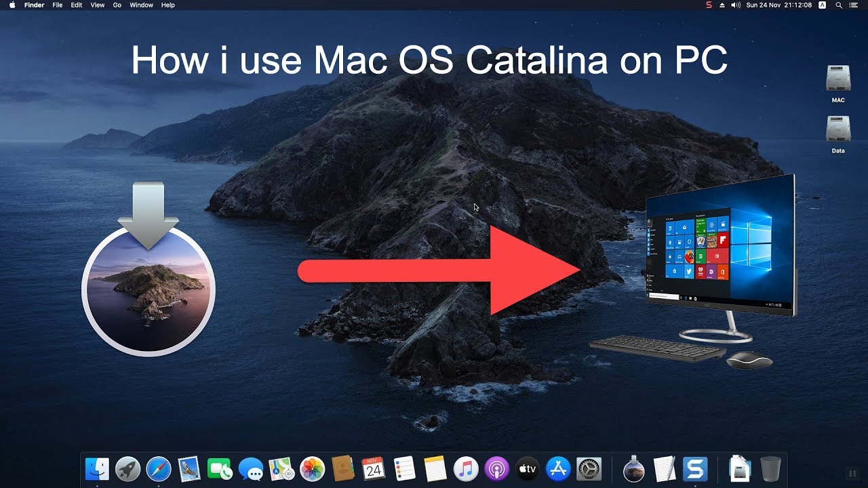Open the input source menu labeled A
The image size is (868, 488).
tap(823, 5)
